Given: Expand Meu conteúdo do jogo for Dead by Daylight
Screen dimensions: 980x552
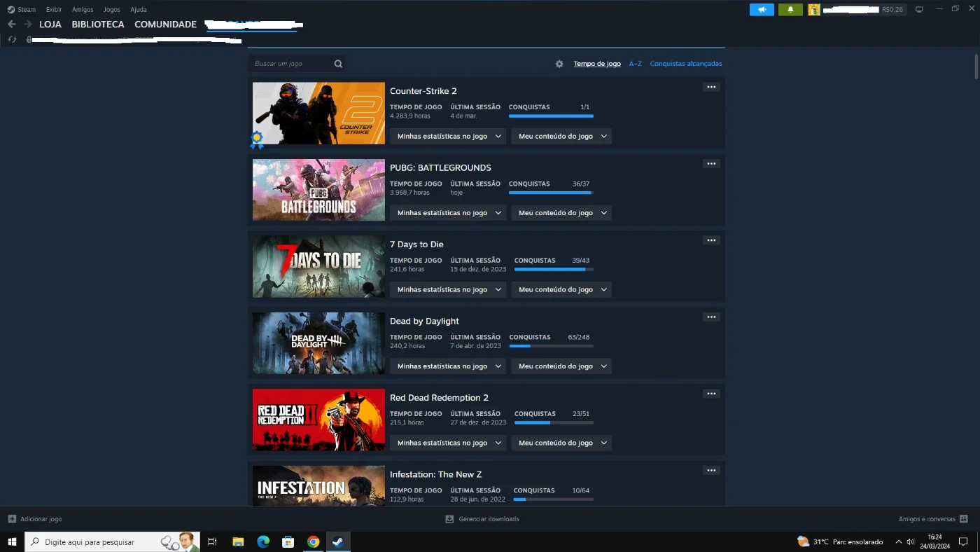Looking at the screenshot, I should (561, 366).
